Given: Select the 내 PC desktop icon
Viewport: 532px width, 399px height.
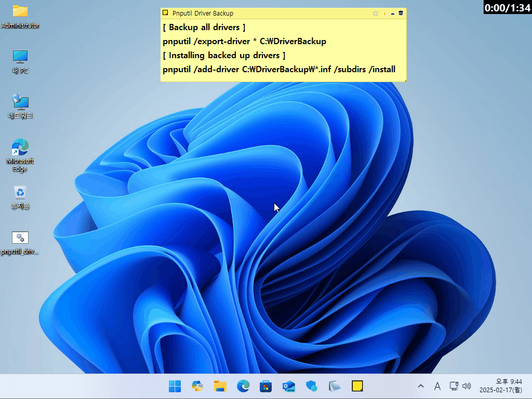Looking at the screenshot, I should pos(20,62).
